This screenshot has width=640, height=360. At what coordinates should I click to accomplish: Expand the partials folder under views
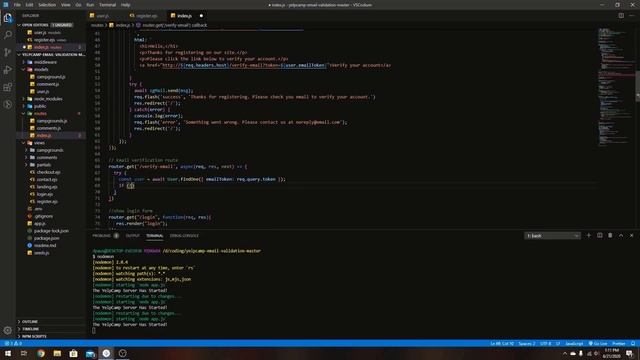click(44, 165)
